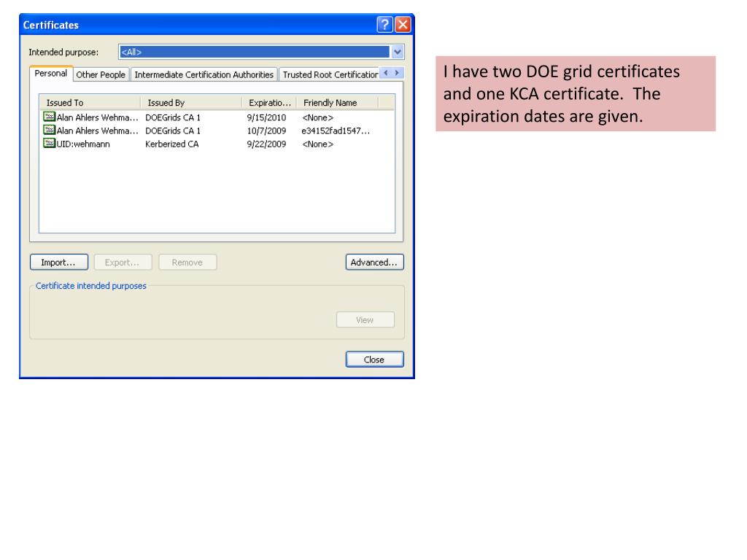
Task: Click expiration date 9/22/2009
Action: coord(266,144)
